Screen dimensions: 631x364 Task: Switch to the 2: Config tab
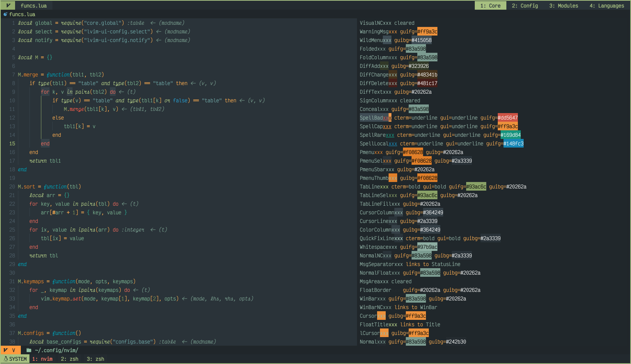click(525, 6)
